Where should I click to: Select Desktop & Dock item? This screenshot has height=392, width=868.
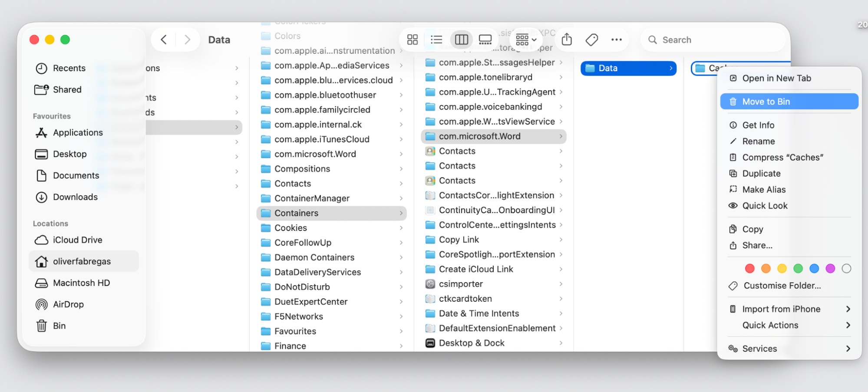493,343
